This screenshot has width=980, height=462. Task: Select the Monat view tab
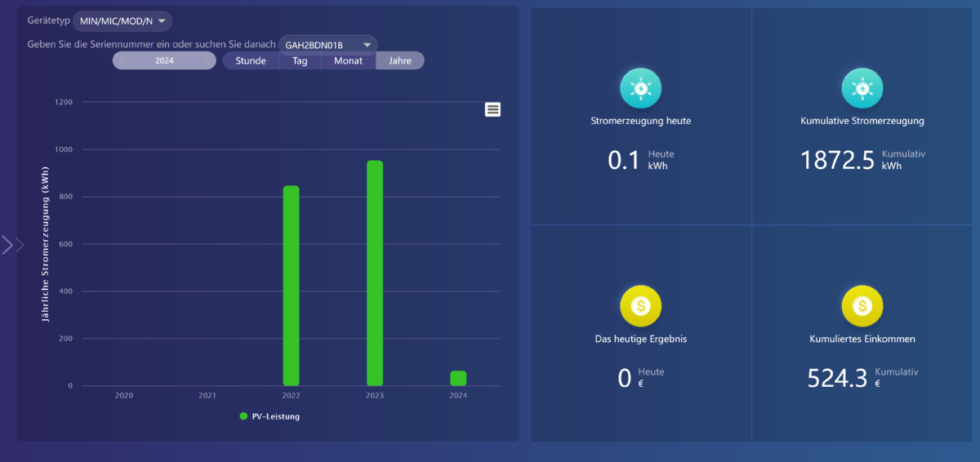pos(348,60)
